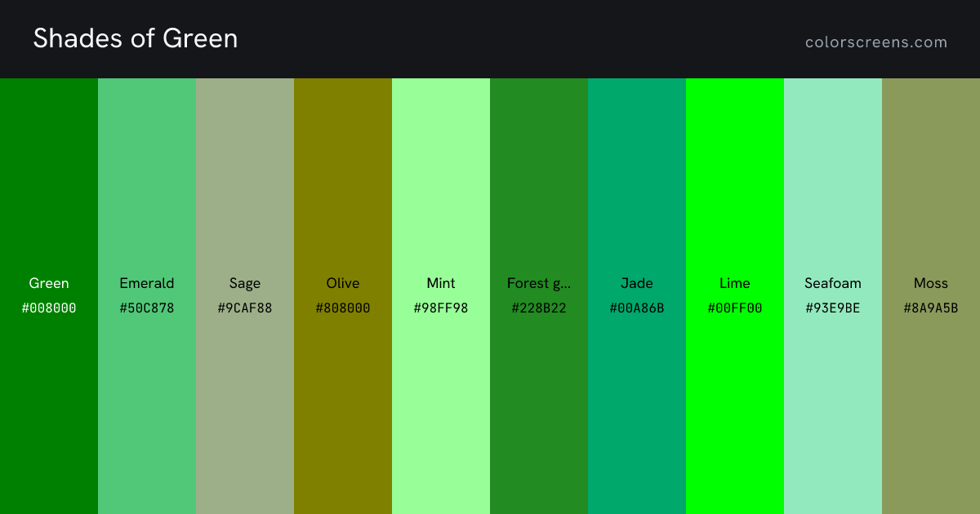Click the "Lime" name label
This screenshot has height=514, width=980.
[735, 283]
